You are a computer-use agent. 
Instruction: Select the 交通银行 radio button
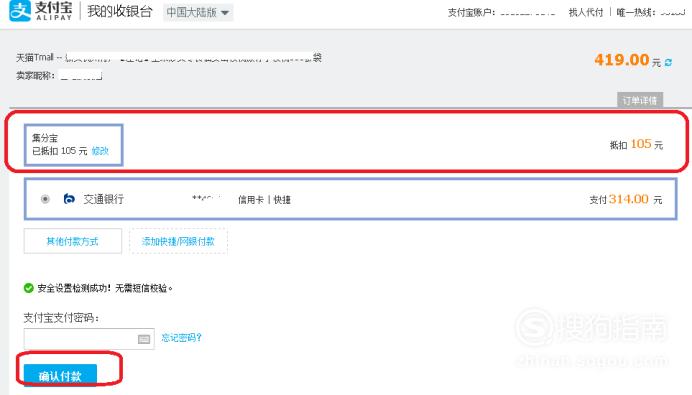click(45, 199)
